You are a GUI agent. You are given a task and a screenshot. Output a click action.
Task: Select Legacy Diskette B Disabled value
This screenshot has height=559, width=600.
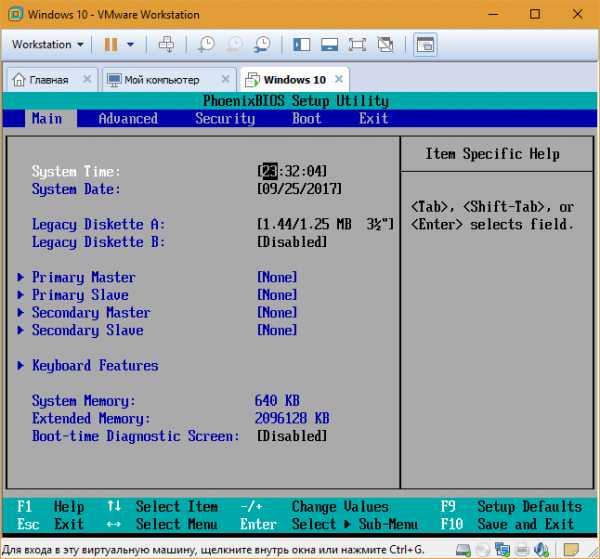[x=292, y=242]
